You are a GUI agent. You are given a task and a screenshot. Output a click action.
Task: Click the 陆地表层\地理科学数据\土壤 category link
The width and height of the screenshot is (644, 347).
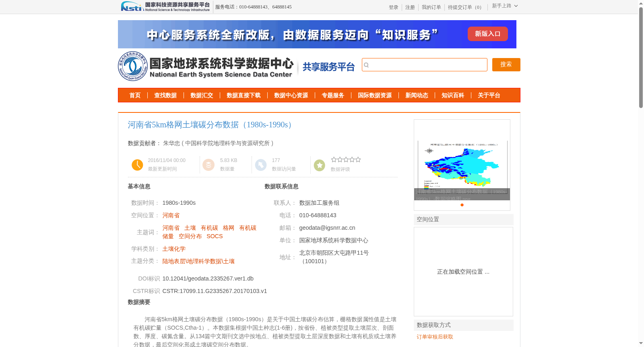point(198,262)
